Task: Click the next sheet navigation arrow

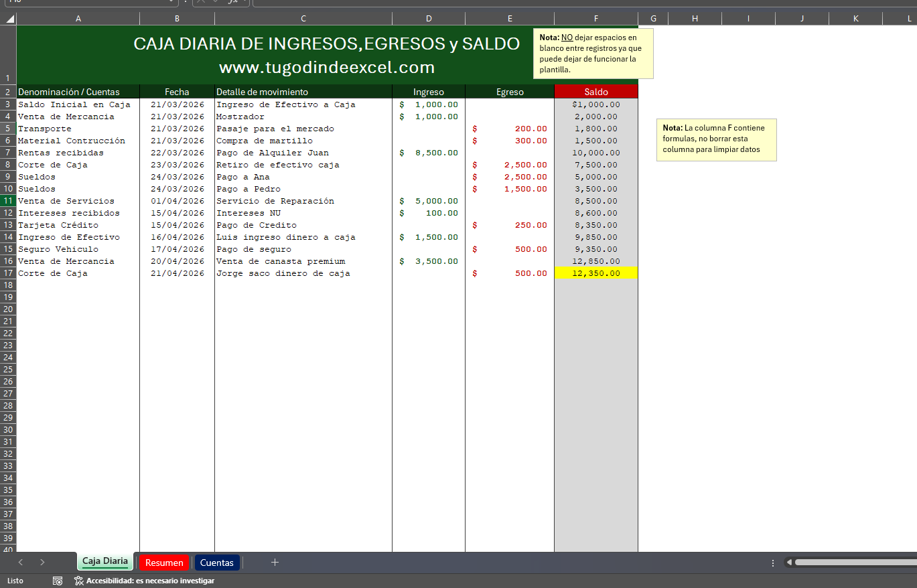Action: coord(42,563)
